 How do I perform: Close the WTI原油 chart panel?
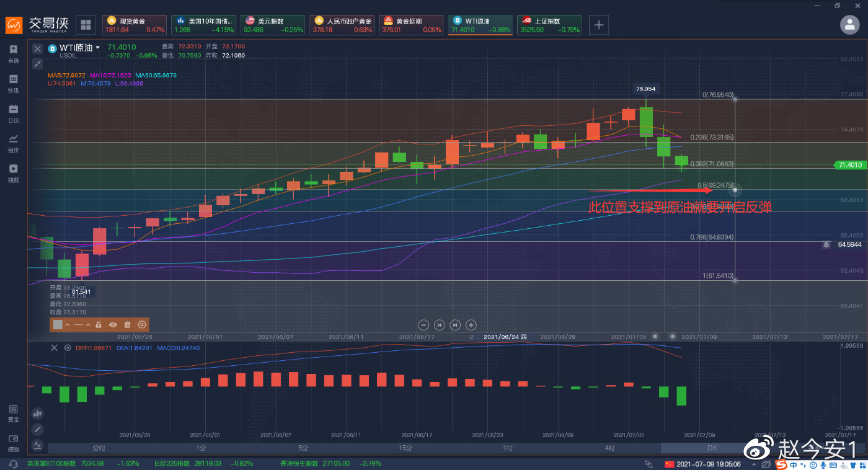[37, 48]
